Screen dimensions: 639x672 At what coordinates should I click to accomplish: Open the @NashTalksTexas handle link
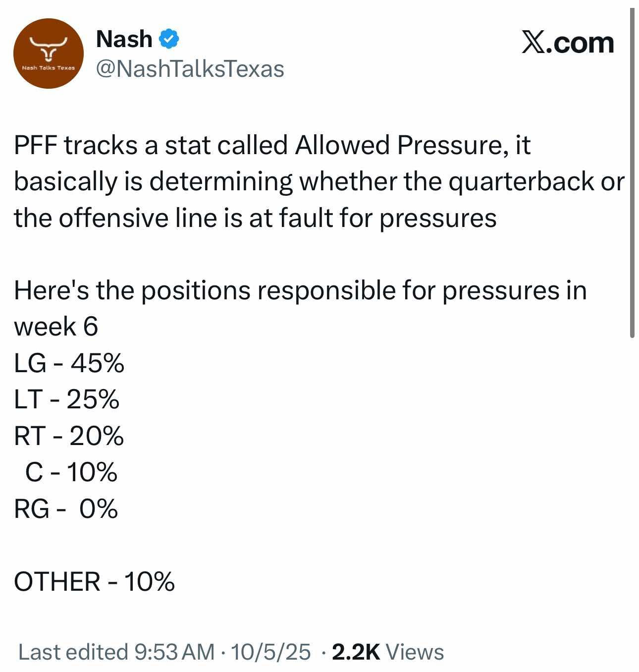tap(190, 69)
